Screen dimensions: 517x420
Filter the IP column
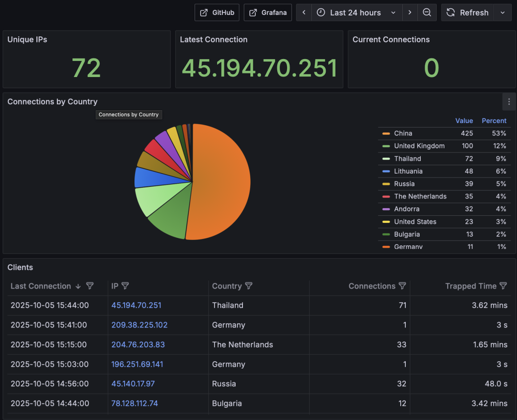[125, 286]
